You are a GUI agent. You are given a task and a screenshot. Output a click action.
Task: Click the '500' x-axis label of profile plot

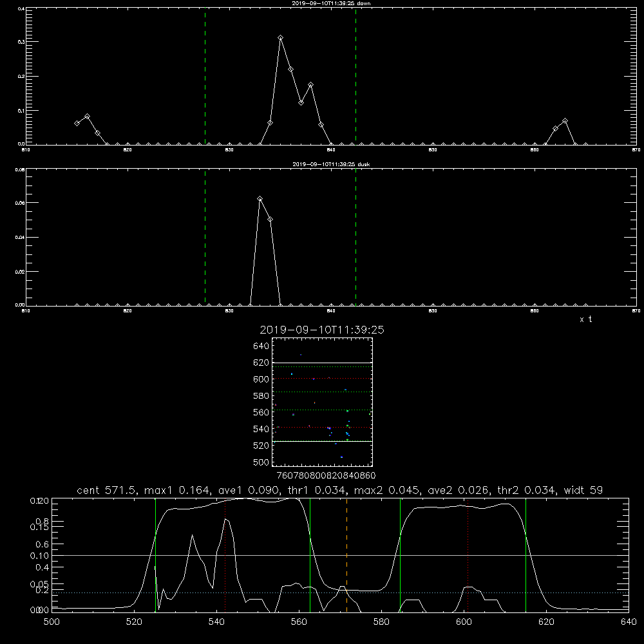tap(52, 622)
